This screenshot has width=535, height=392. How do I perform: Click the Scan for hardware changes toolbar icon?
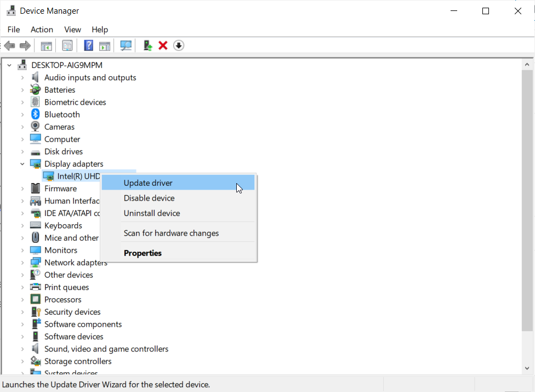pos(126,46)
